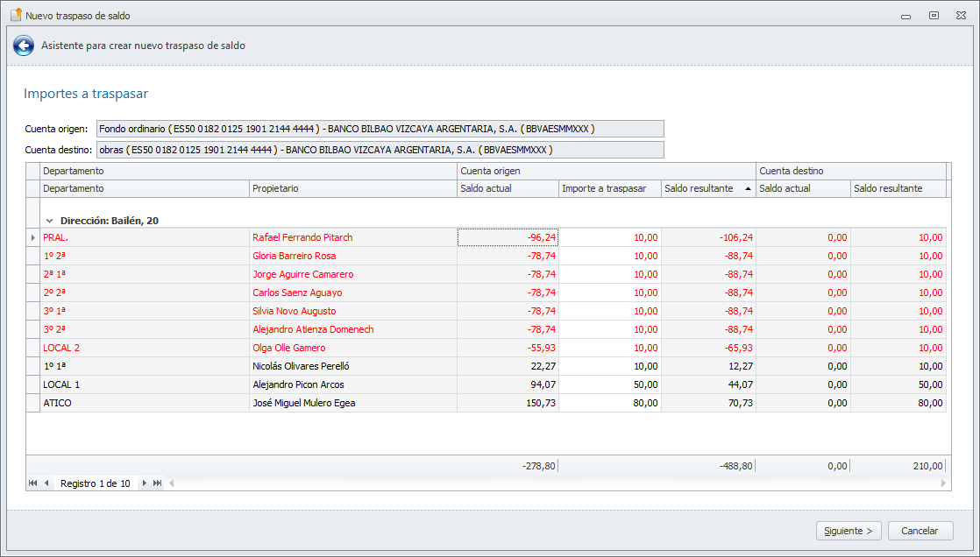The height and width of the screenshot is (557, 980).
Task: Jump to last record navigator icon
Action: click(158, 483)
